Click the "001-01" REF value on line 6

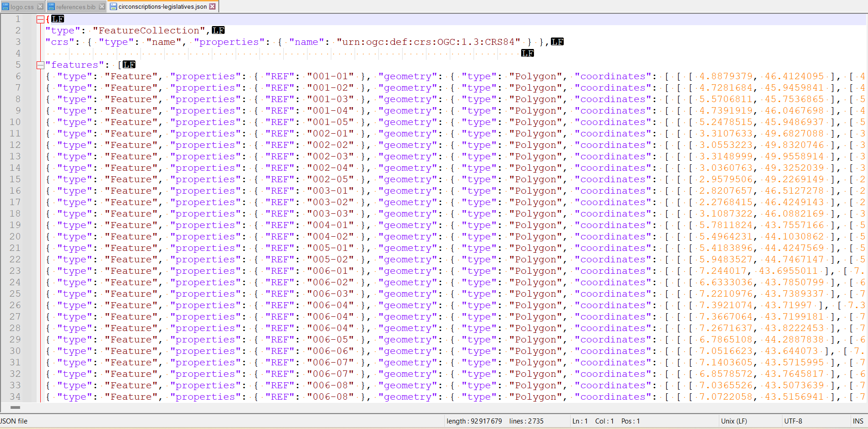click(330, 76)
